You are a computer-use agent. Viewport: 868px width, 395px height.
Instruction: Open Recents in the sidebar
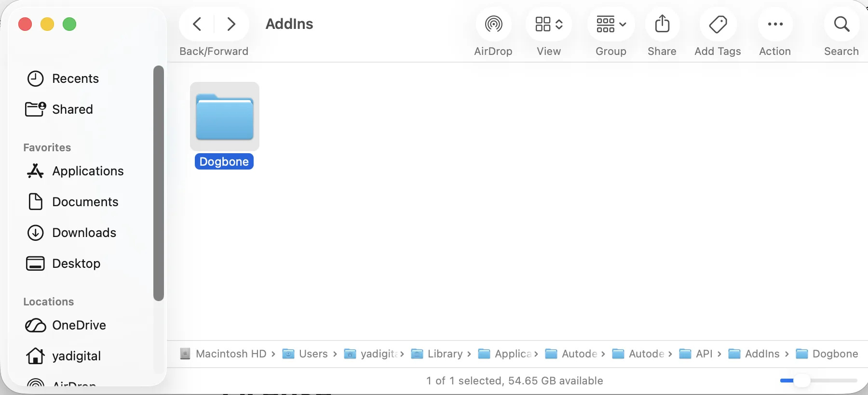(x=87, y=79)
